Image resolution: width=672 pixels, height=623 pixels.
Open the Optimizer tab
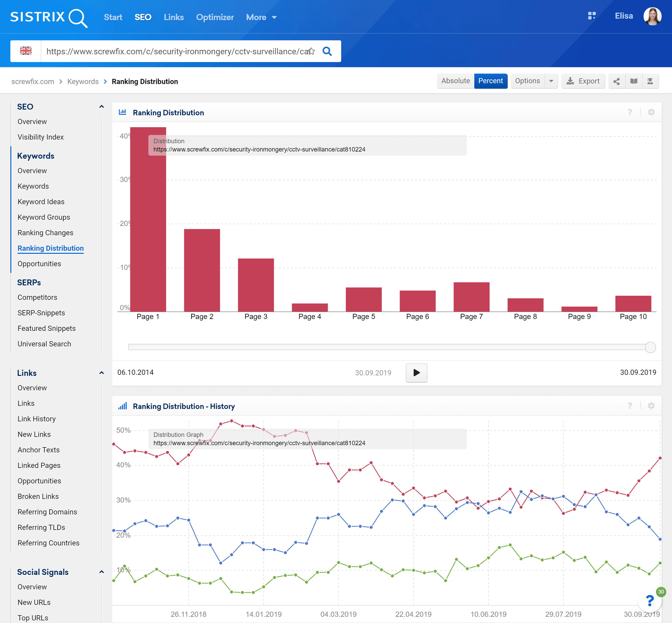click(x=215, y=17)
